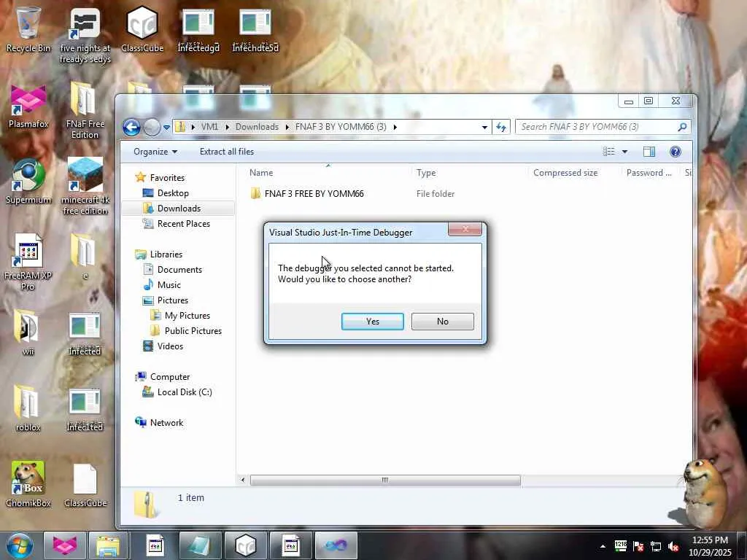Click the Downloads breadcrumb in address bar

click(x=257, y=127)
